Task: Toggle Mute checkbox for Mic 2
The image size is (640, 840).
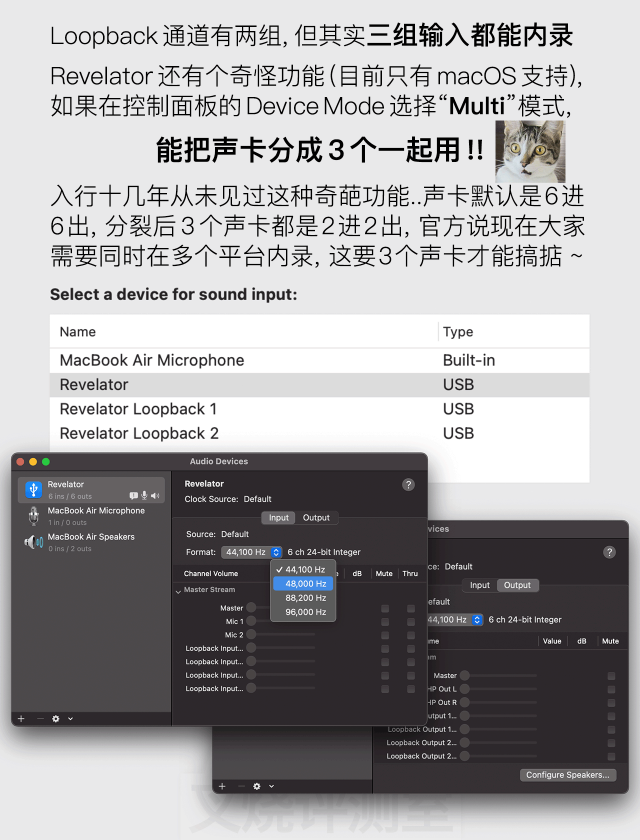Action: 385,635
